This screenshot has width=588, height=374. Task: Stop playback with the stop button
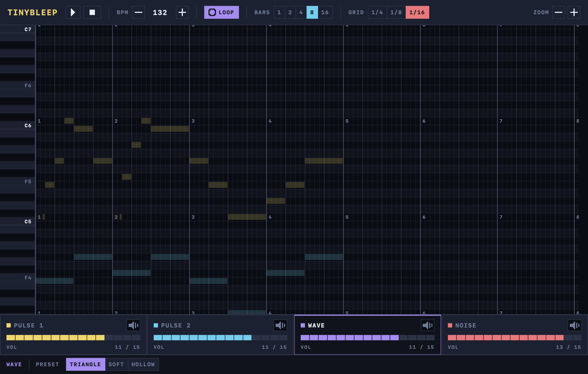tap(92, 12)
